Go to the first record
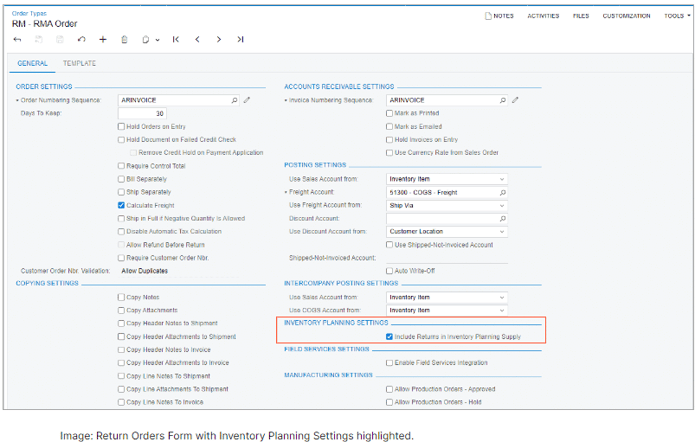695x442 pixels. point(176,40)
